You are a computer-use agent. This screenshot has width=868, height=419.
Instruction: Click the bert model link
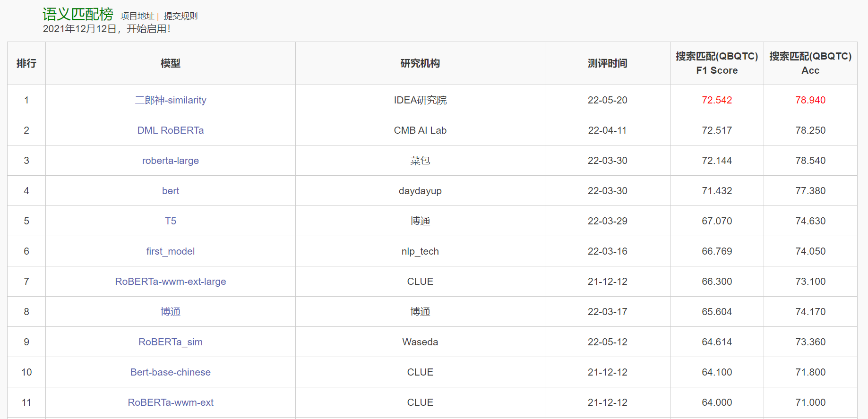tap(171, 191)
